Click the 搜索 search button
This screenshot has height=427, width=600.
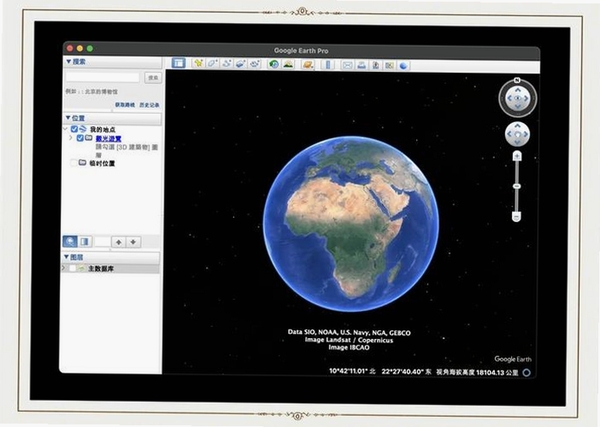[153, 78]
